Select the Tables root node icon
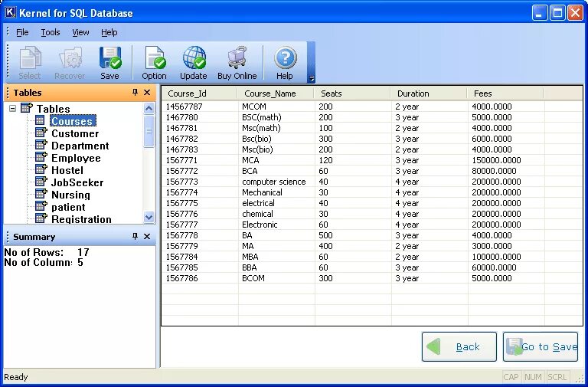 point(27,108)
